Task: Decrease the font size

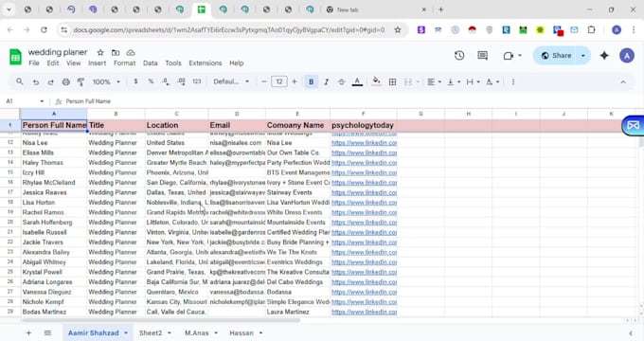Action: click(264, 81)
